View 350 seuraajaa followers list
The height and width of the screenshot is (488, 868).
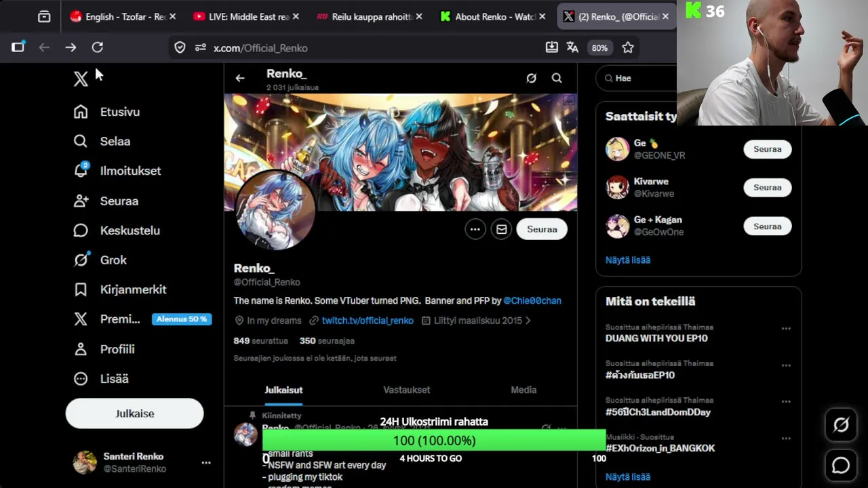(327, 341)
